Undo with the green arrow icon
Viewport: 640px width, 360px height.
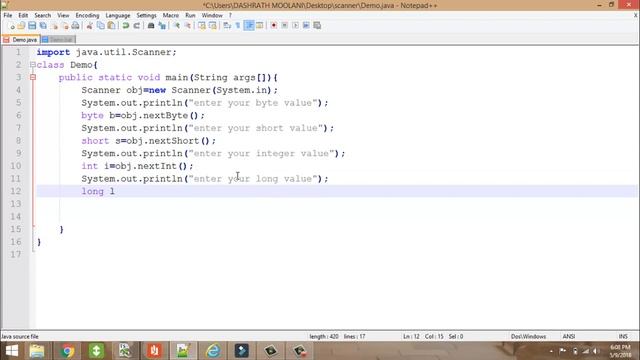tap(126, 26)
